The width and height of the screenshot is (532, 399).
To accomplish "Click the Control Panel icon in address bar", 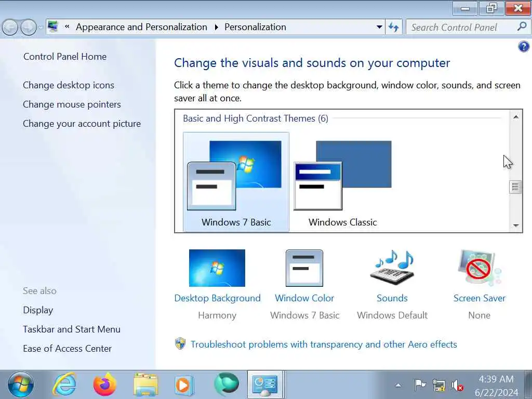I will coord(52,26).
